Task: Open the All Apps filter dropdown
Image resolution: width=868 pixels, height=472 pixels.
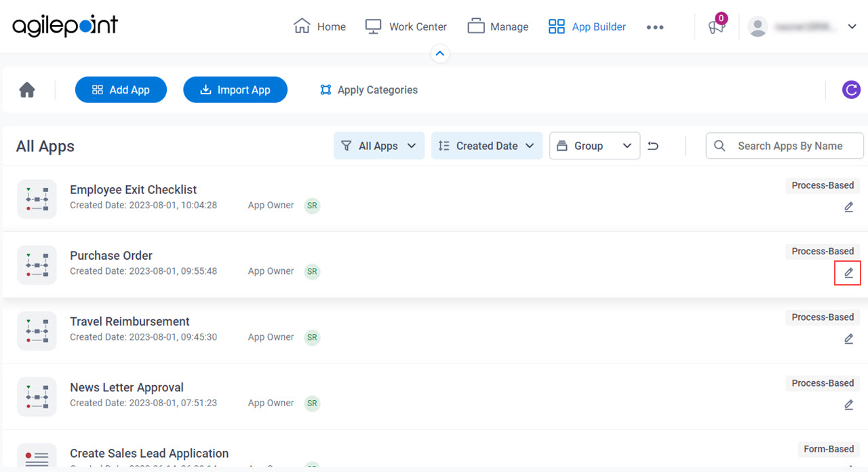Action: click(x=379, y=146)
